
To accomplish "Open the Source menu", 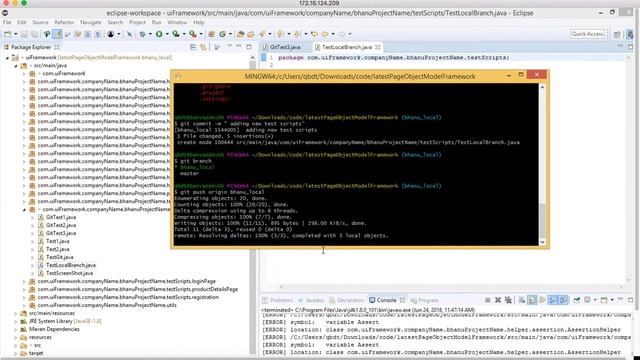I will 40,22.
